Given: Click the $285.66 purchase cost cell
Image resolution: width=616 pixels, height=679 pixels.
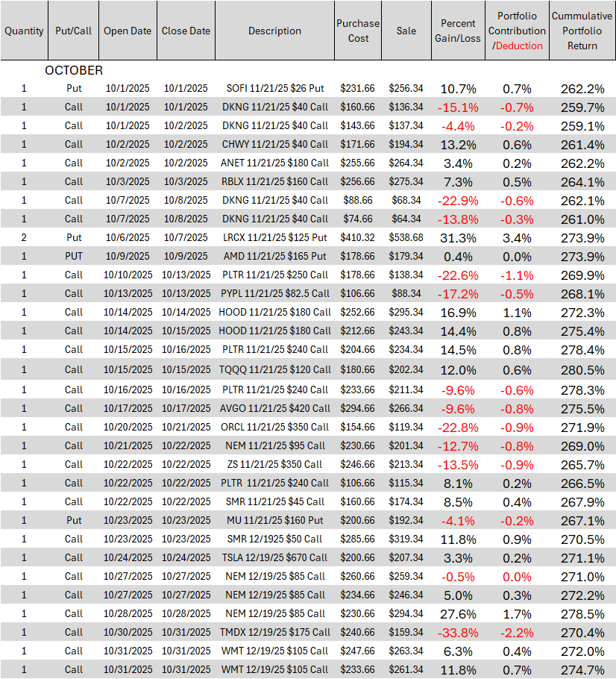Looking at the screenshot, I should (357, 539).
